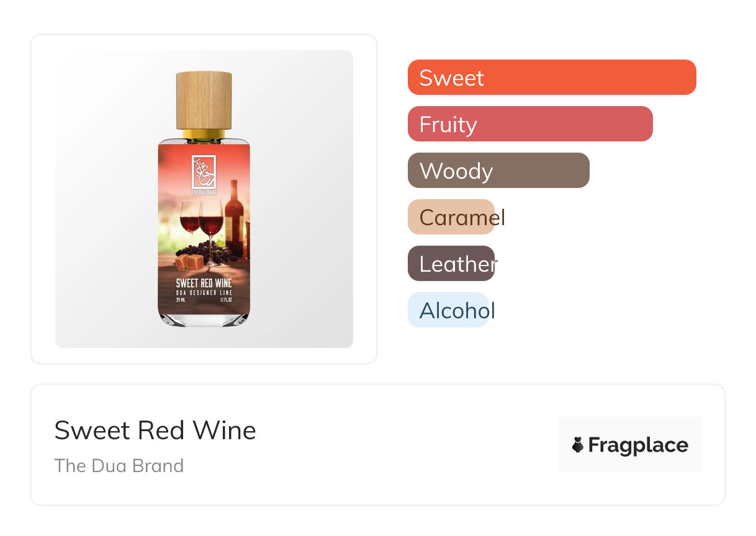Viewport: 756px width, 536px height.
Task: Click the "1.1 FL.OZ" text on bottle
Action: [226, 300]
